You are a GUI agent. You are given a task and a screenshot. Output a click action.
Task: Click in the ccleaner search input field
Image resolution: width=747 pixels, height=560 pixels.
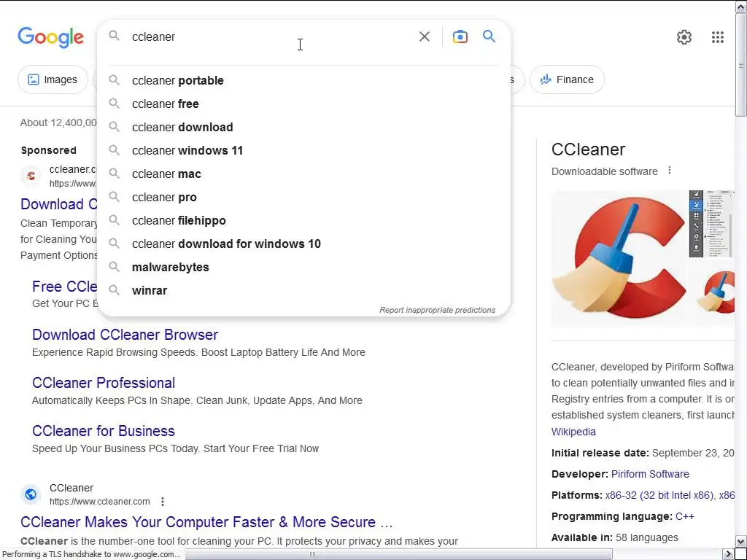(270, 36)
